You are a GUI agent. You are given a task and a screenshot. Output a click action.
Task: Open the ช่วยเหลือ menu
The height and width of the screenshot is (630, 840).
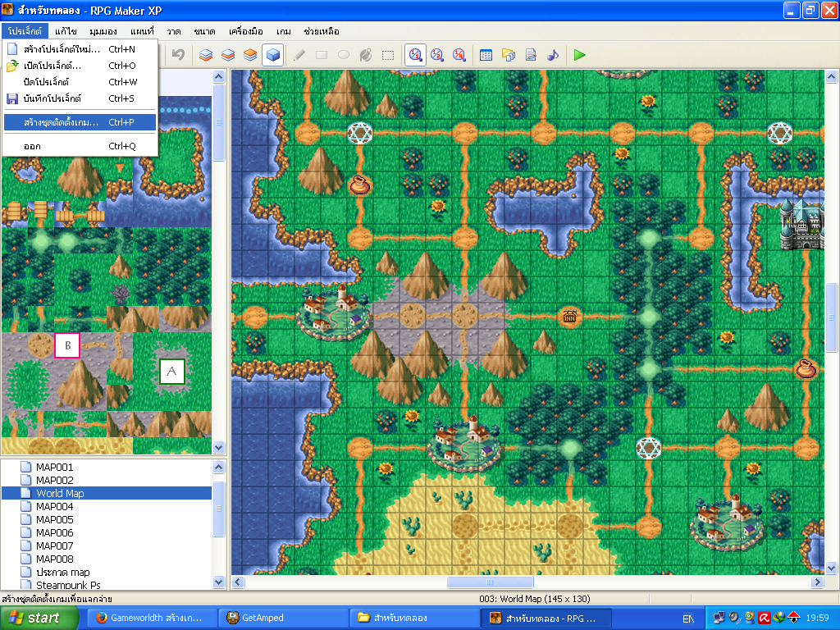tap(322, 31)
